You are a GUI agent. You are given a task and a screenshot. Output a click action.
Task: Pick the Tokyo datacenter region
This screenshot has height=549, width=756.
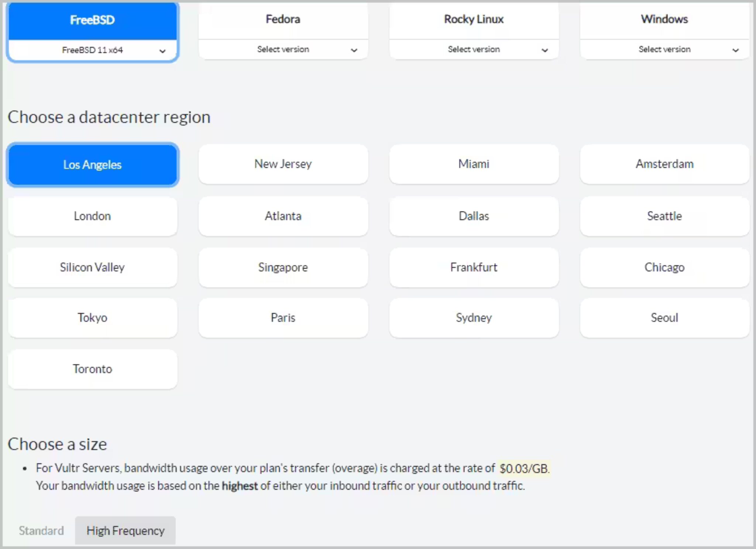click(x=92, y=318)
